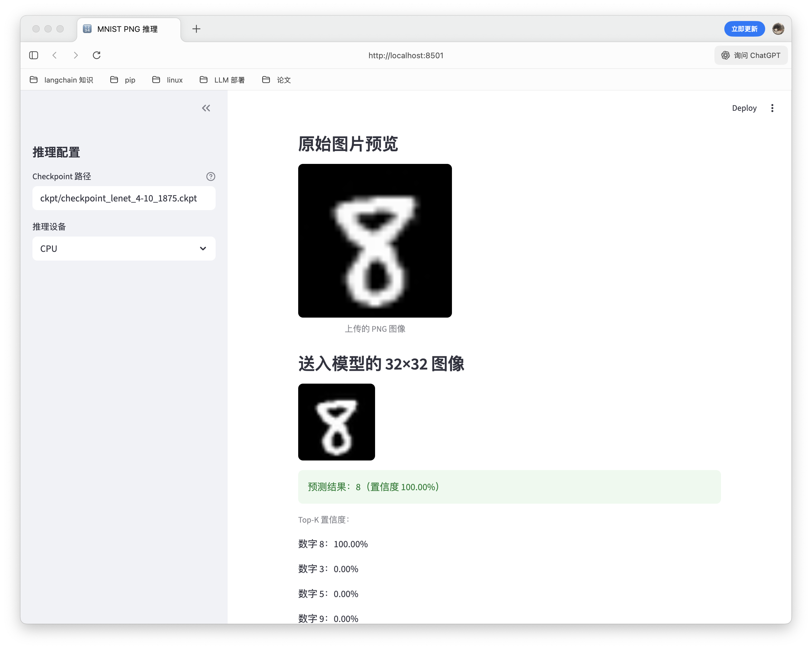Expand the CPU device dropdown
Image resolution: width=812 pixels, height=649 pixels.
(124, 249)
